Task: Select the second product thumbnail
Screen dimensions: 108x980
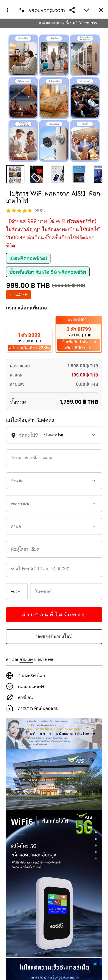Action: point(37,174)
